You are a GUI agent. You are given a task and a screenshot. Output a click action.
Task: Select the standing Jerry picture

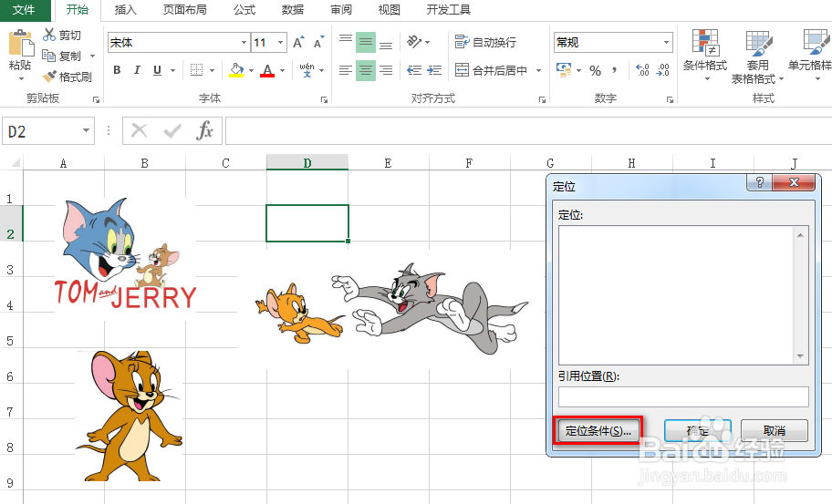click(130, 416)
